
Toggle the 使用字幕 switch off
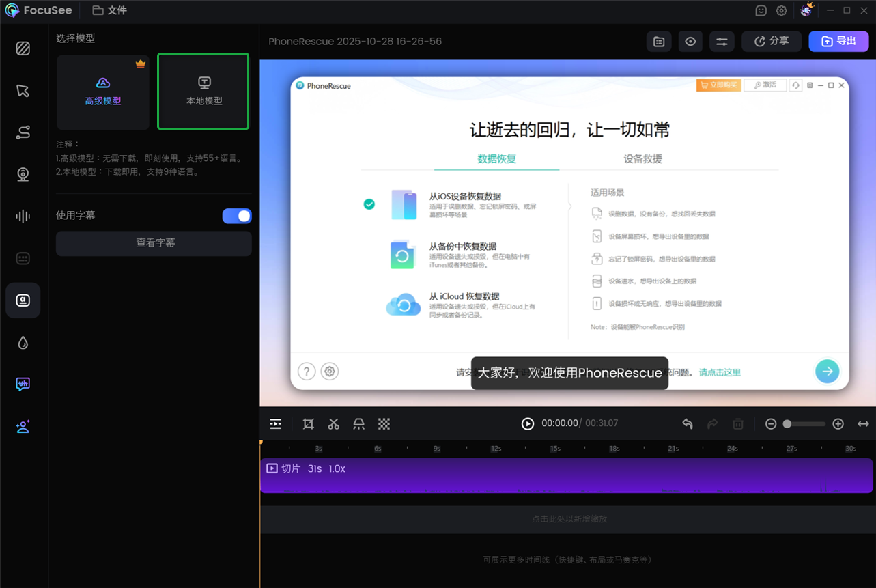237,216
